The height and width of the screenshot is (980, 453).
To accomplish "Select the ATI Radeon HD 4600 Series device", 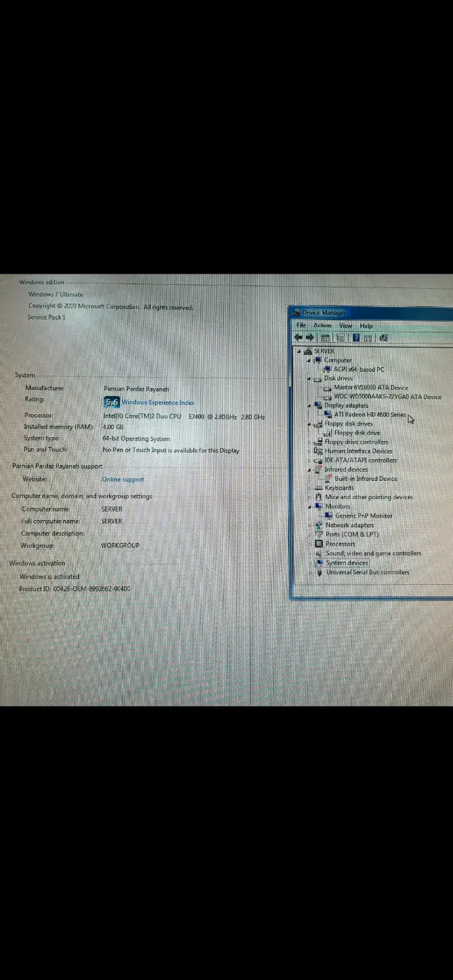I will pyautogui.click(x=369, y=415).
